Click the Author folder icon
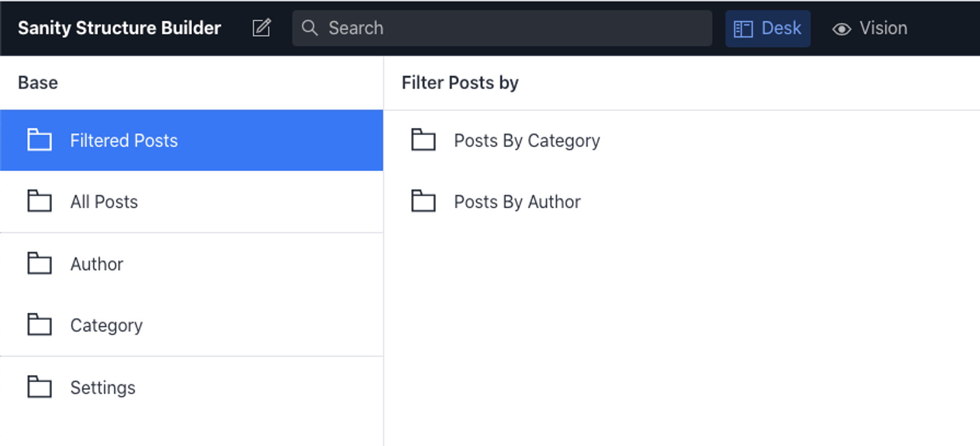980x446 pixels. click(x=39, y=264)
